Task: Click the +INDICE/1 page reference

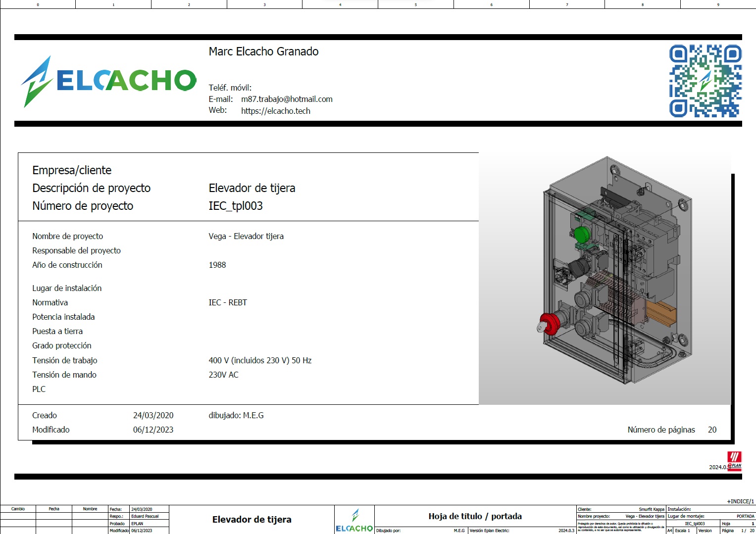Action: coord(740,501)
